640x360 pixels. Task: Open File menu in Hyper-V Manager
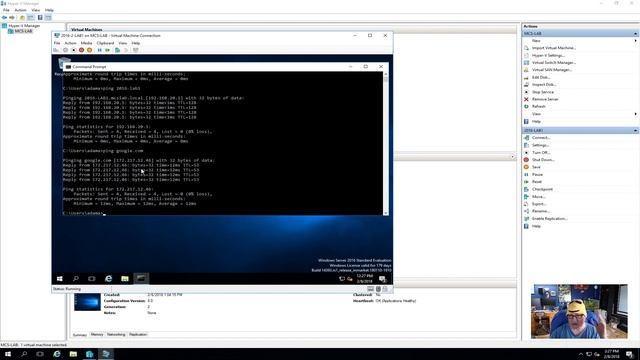[6, 10]
